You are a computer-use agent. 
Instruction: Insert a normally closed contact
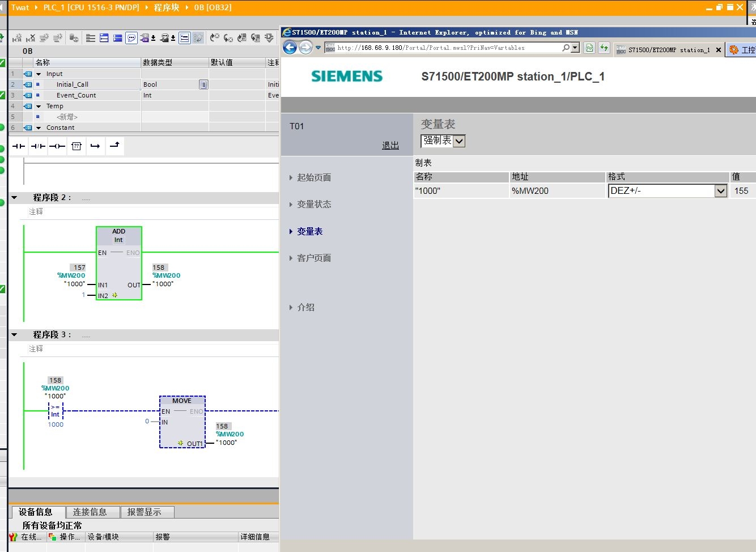tap(38, 146)
